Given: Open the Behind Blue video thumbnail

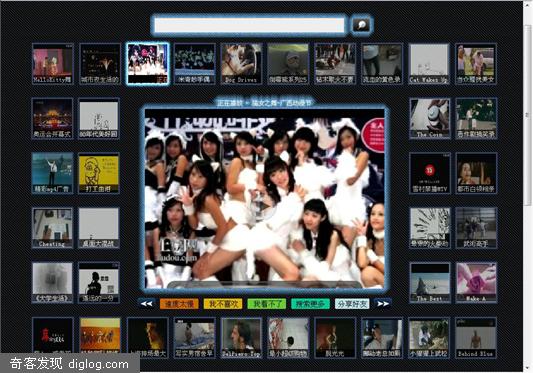Looking at the screenshot, I should 476,338.
